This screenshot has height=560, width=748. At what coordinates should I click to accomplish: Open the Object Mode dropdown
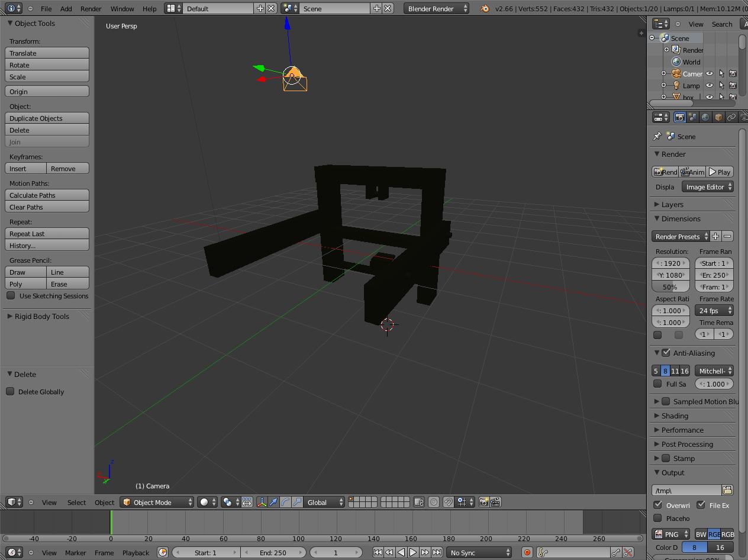[x=157, y=502]
